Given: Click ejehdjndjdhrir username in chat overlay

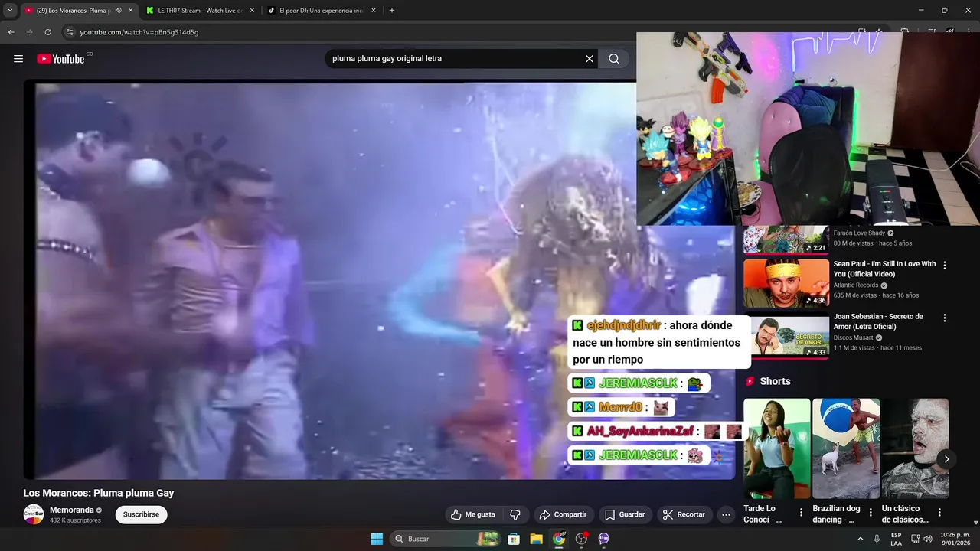Looking at the screenshot, I should coord(623,325).
